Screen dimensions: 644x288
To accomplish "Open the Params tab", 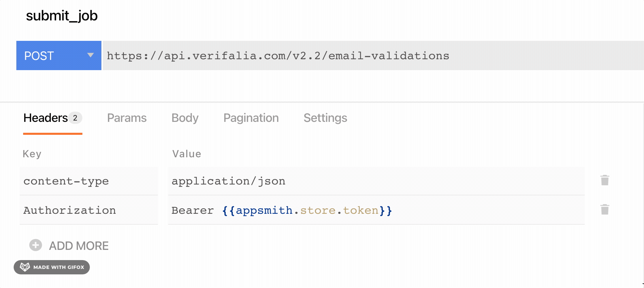I will pos(127,118).
